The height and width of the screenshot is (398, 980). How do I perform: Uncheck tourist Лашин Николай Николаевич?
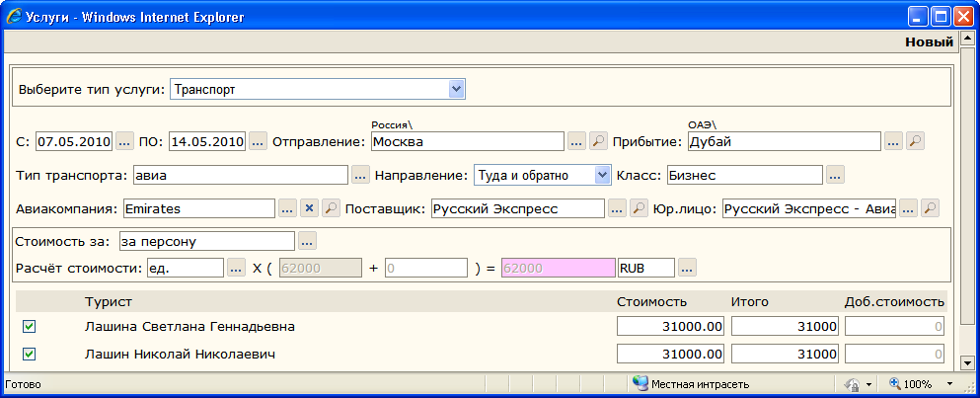pyautogui.click(x=29, y=355)
